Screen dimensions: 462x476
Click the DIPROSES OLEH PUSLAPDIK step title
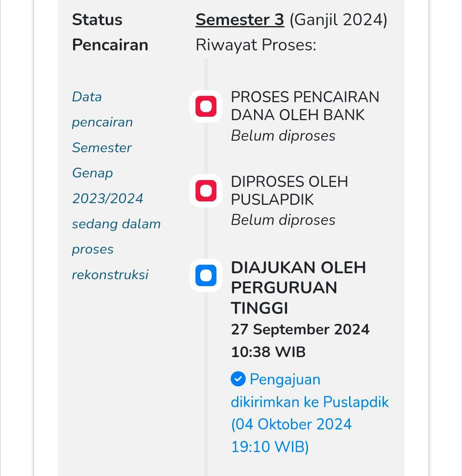pos(289,190)
